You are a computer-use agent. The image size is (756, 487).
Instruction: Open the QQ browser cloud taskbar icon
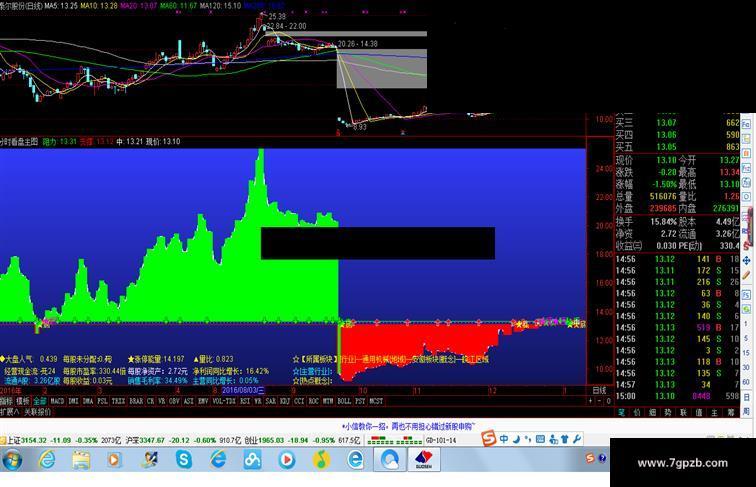click(390, 460)
